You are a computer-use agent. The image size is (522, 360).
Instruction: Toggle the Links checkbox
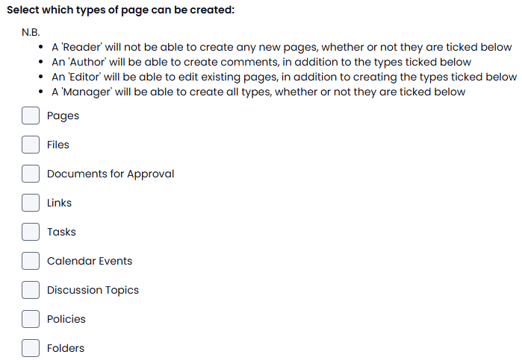[x=31, y=203]
